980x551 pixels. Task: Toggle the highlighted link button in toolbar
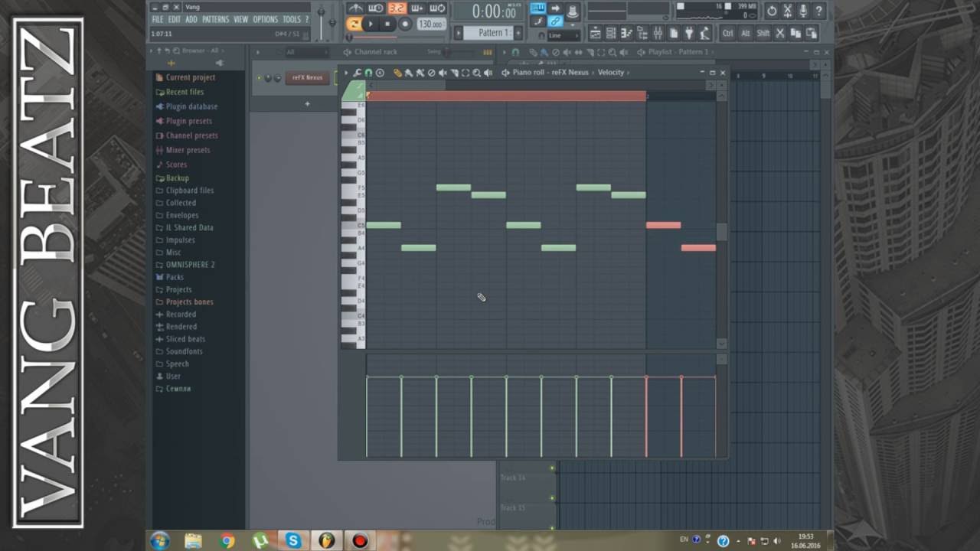pos(555,21)
